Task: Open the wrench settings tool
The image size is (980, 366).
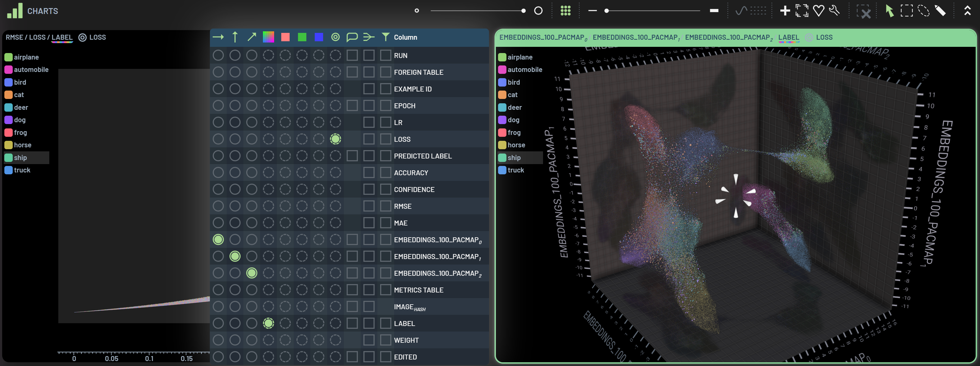Action: (834, 11)
